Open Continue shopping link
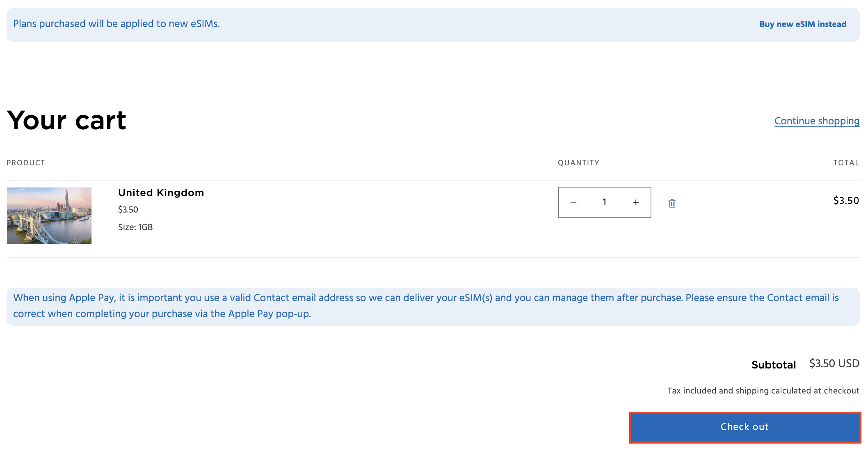The height and width of the screenshot is (453, 868). [817, 121]
